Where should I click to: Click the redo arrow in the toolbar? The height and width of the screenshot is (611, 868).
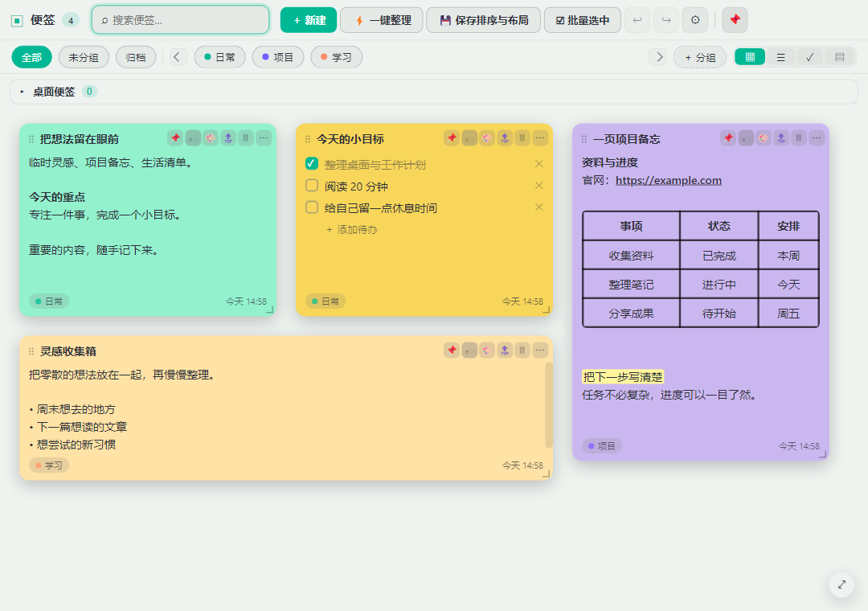pos(666,20)
